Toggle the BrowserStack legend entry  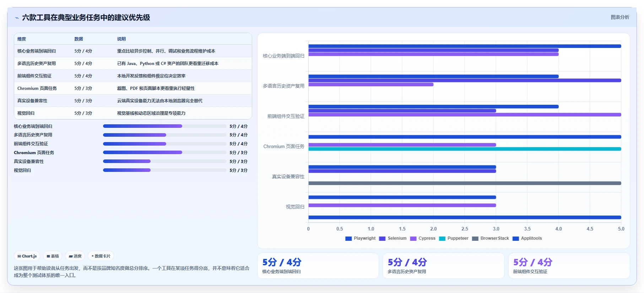click(x=490, y=238)
